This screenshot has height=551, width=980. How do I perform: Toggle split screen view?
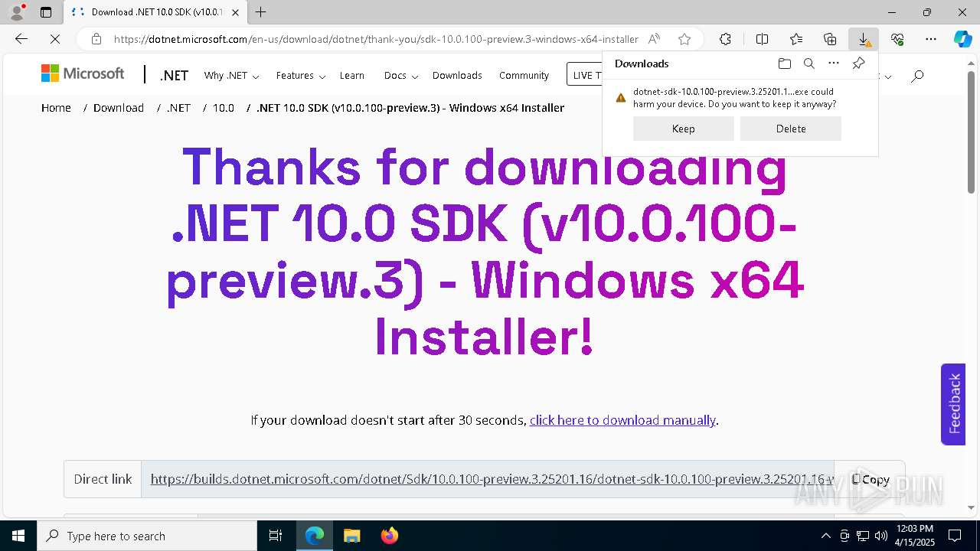(762, 39)
